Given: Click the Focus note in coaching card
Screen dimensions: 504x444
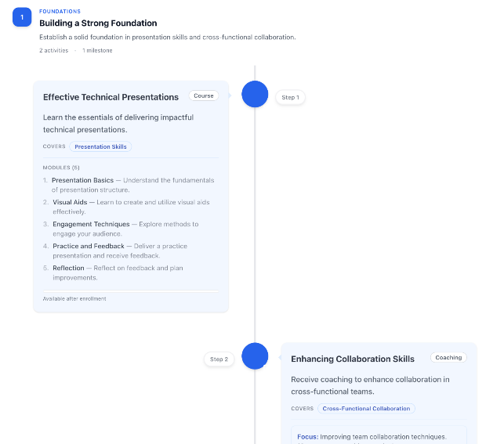Looking at the screenshot, I should pyautogui.click(x=371, y=436).
